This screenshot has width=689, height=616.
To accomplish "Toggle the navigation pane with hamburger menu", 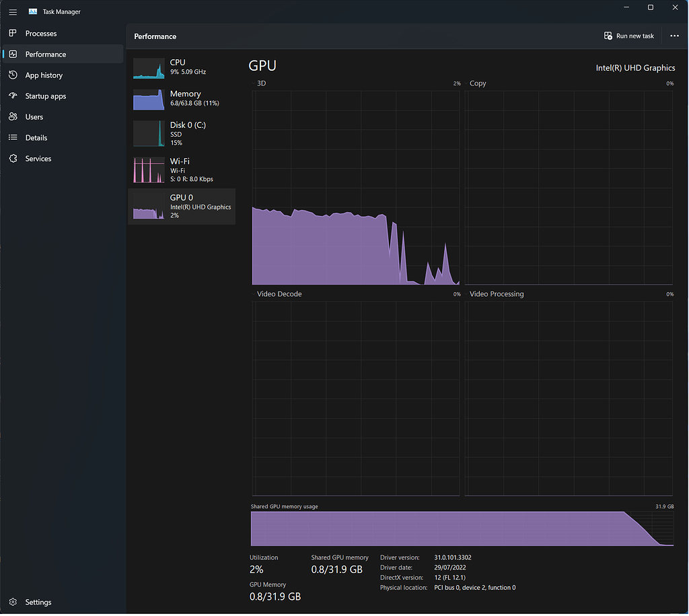I will 12,11.
